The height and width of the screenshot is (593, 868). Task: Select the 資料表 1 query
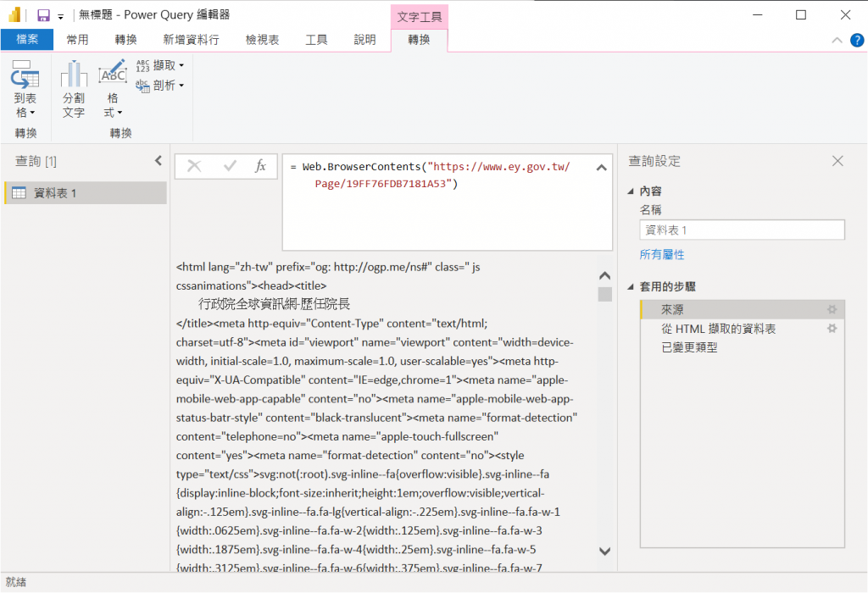(86, 192)
